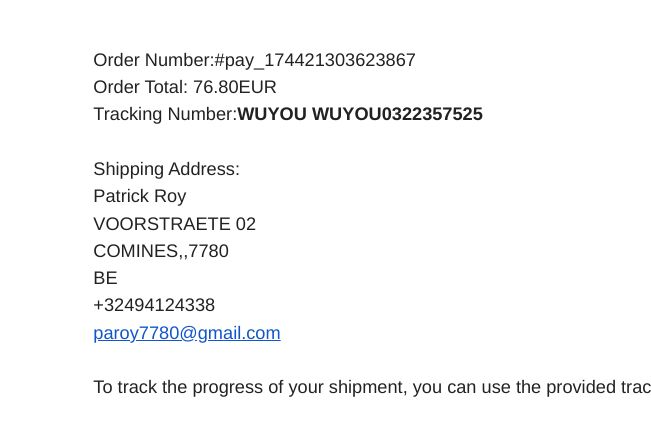Viewport: 651px width, 421px height.
Task: Click the house number 02
Action: pos(246,224)
